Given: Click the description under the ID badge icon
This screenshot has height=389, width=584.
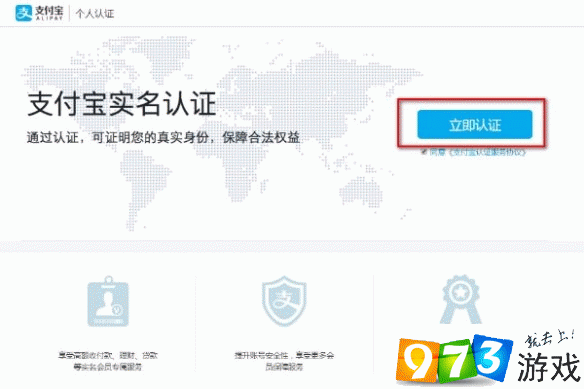Looking at the screenshot, I should 108,361.
